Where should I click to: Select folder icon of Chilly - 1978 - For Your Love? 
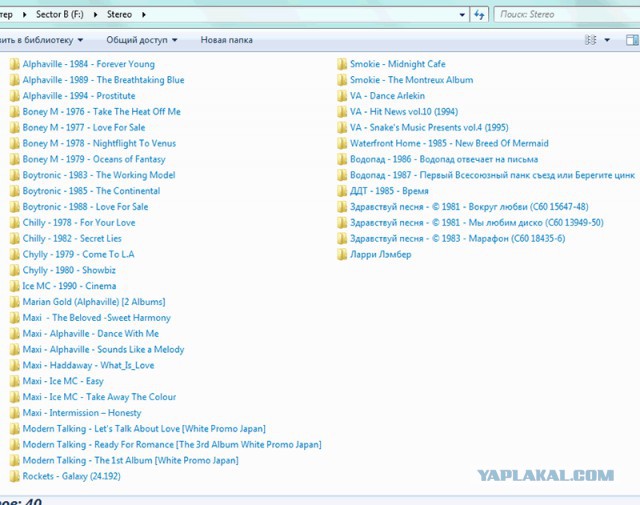14,223
